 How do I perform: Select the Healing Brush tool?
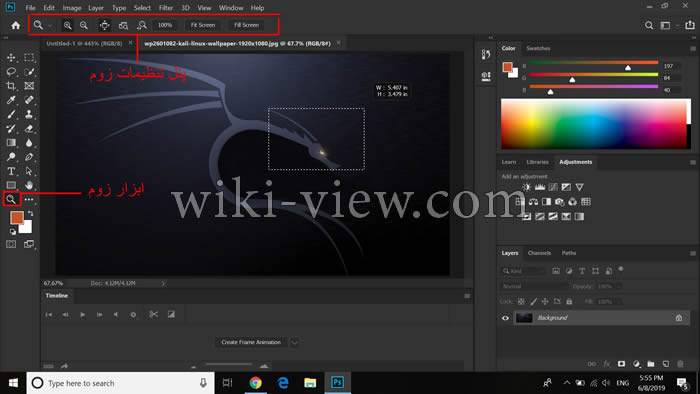point(29,100)
